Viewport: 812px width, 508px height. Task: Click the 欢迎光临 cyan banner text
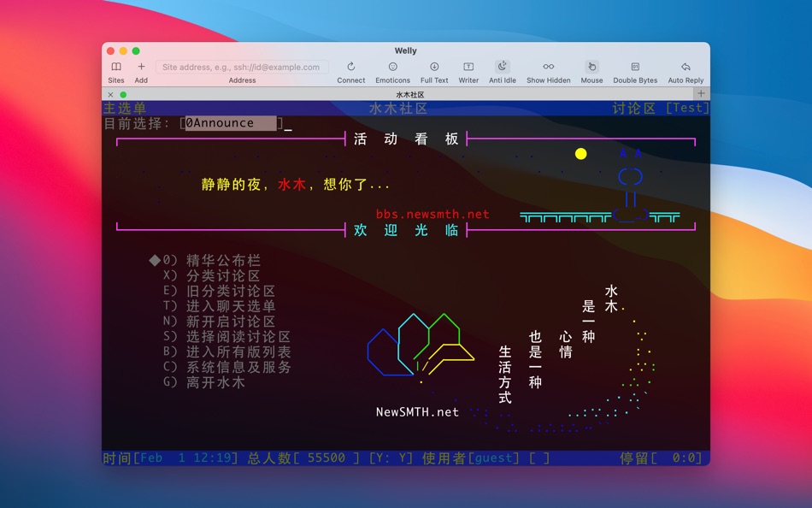pos(406,230)
